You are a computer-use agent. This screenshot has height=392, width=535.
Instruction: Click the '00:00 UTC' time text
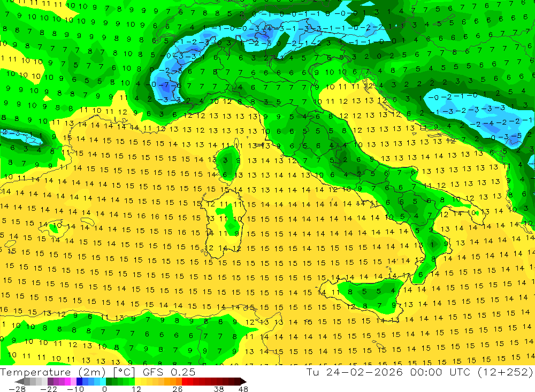click(440, 372)
